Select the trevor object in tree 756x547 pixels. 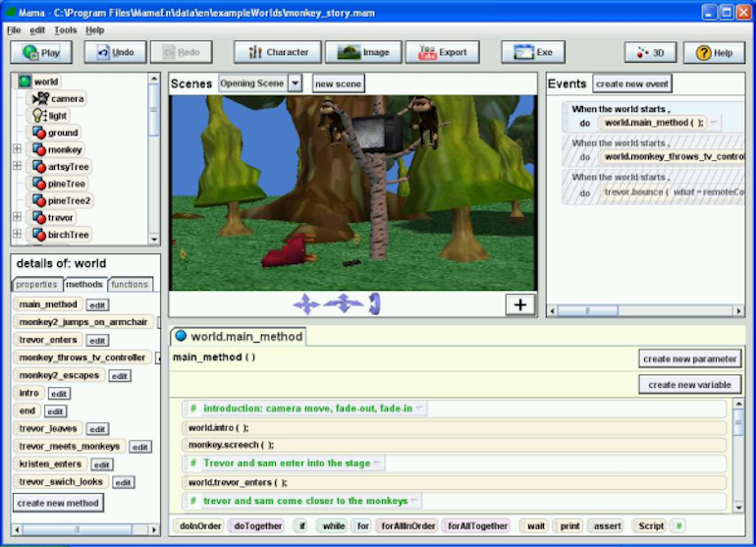click(x=53, y=218)
